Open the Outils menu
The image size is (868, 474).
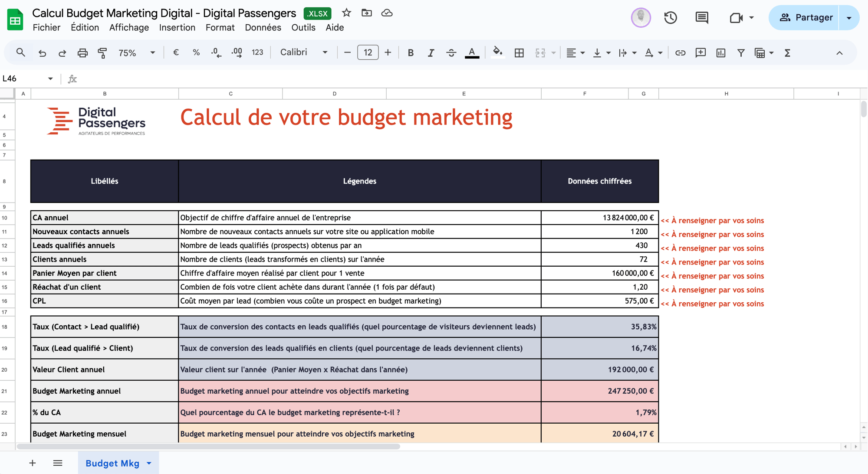click(x=303, y=27)
